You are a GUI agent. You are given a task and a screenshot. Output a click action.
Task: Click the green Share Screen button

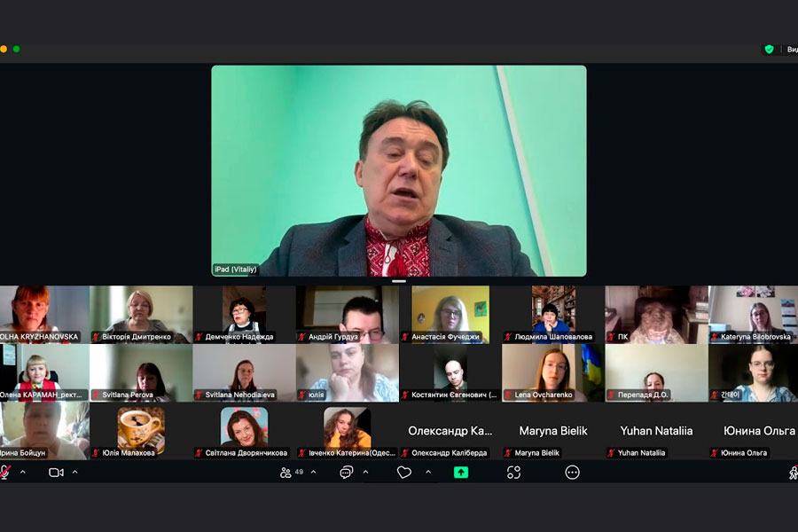(x=461, y=473)
